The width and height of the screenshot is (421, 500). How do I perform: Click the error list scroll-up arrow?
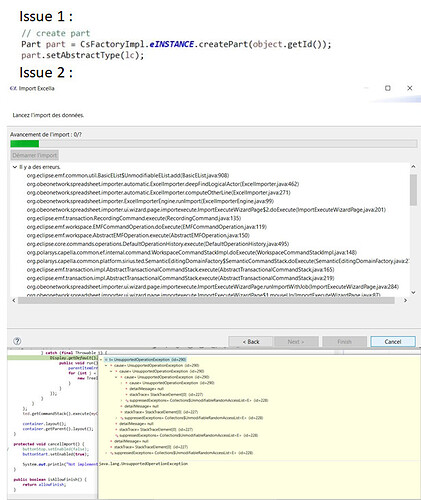coord(413,167)
